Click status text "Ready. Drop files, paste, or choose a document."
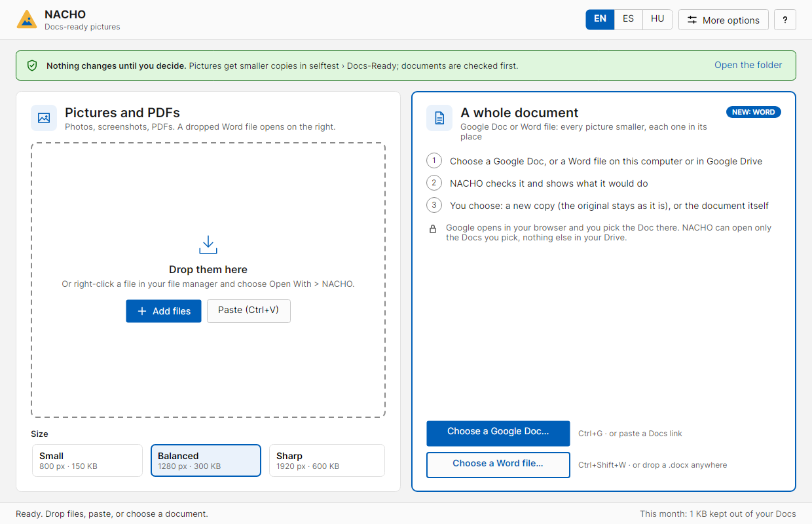 [x=112, y=514]
